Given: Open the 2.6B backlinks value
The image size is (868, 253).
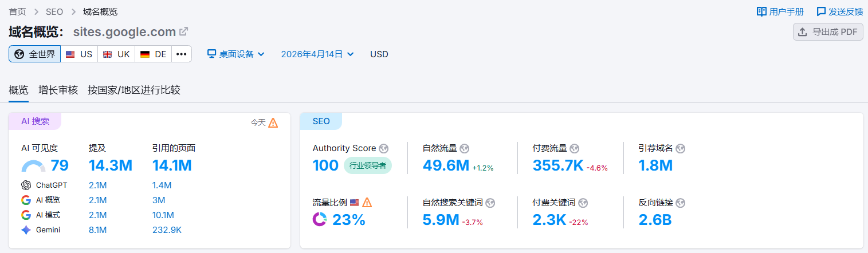Looking at the screenshot, I should pyautogui.click(x=655, y=220).
